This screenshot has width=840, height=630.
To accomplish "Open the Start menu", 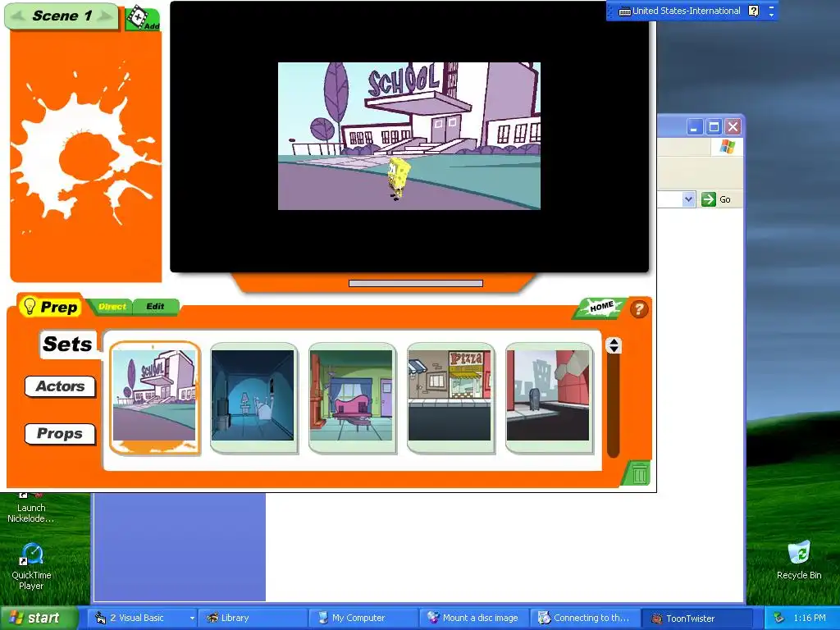I will pos(39,618).
